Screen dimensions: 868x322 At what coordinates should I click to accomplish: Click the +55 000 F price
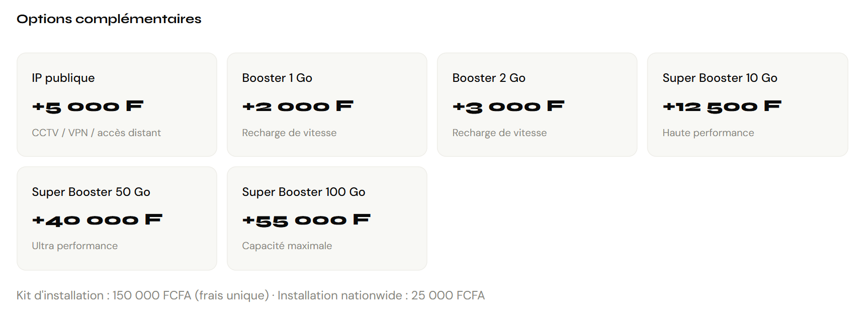pos(306,220)
